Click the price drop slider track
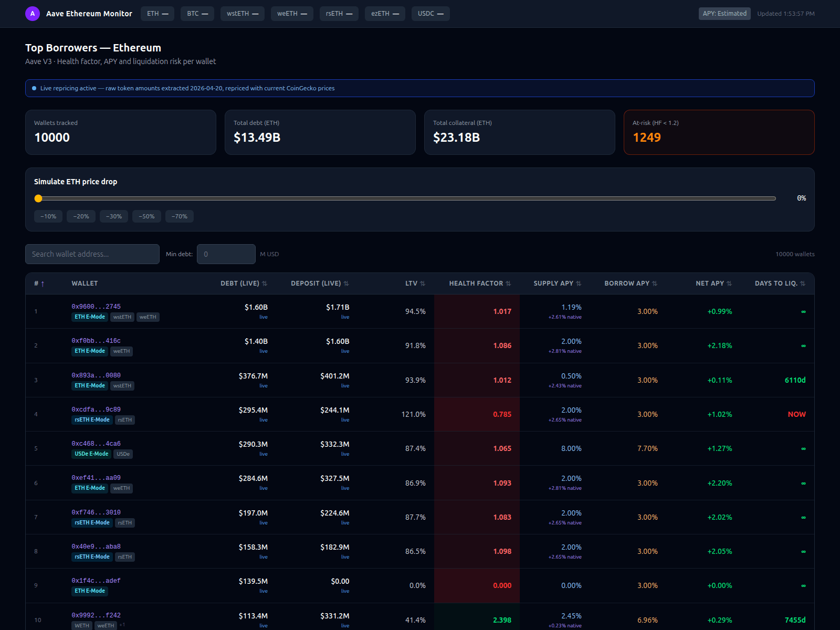This screenshot has width=840, height=630. point(405,198)
